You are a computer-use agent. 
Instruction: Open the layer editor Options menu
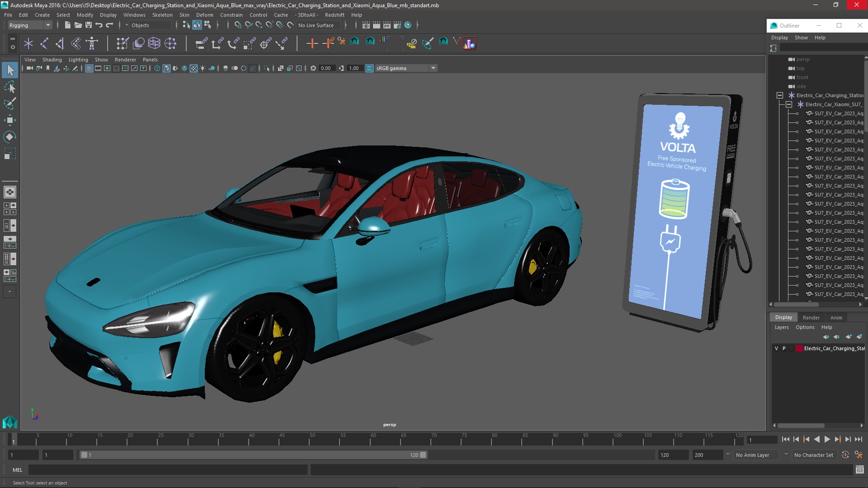[x=805, y=327]
